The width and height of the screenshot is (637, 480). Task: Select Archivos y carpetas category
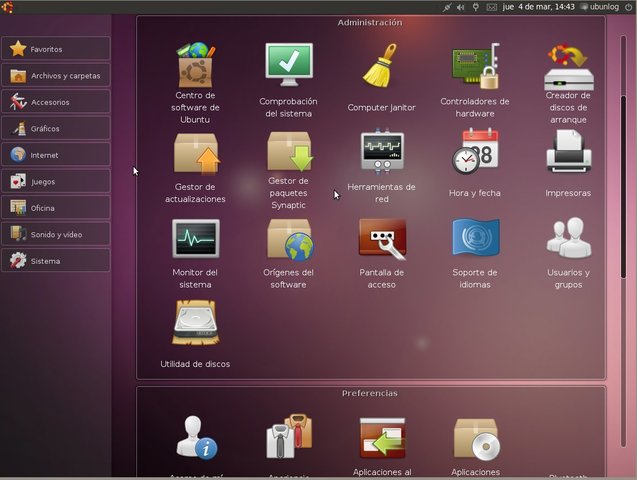(x=56, y=75)
